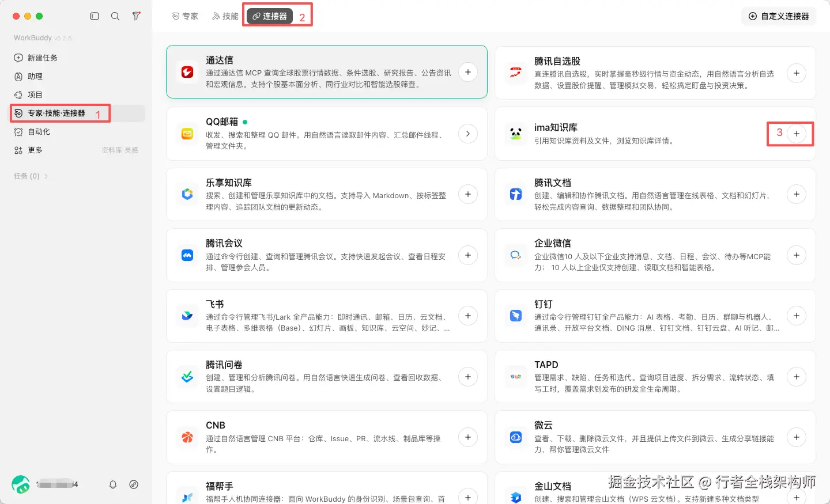Open the search magnifier icon
Viewport: 830px width, 504px height.
click(x=115, y=16)
